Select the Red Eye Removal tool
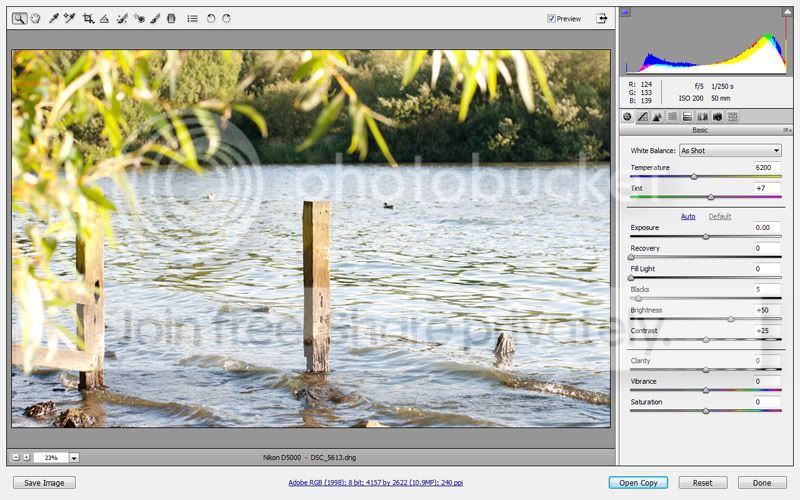This screenshot has width=800, height=500. click(x=138, y=18)
